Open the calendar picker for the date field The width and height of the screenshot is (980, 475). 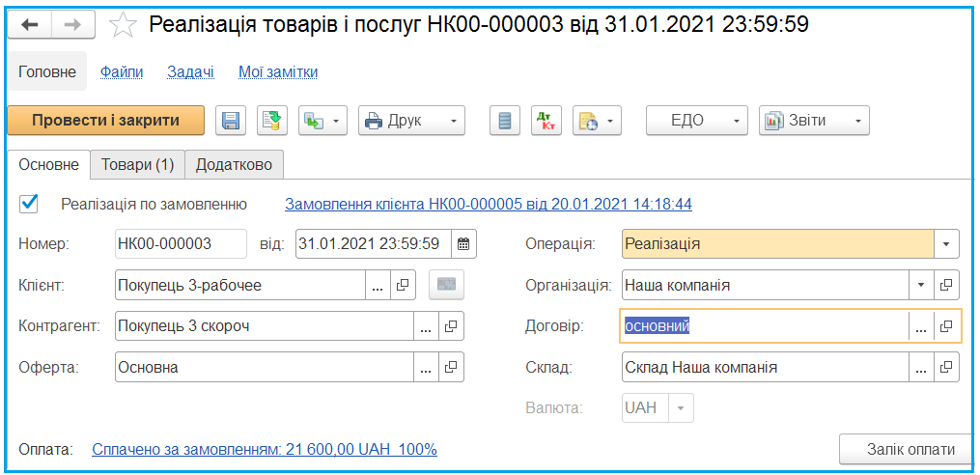(463, 243)
